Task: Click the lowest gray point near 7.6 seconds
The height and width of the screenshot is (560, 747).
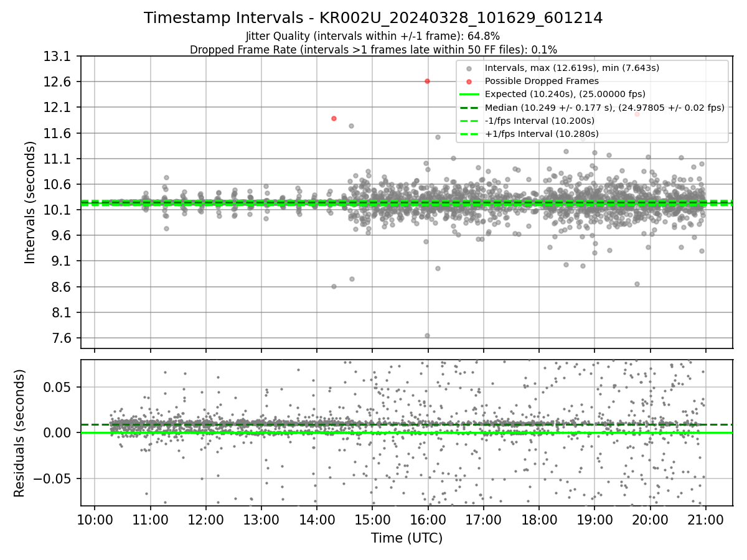Action: [x=427, y=335]
